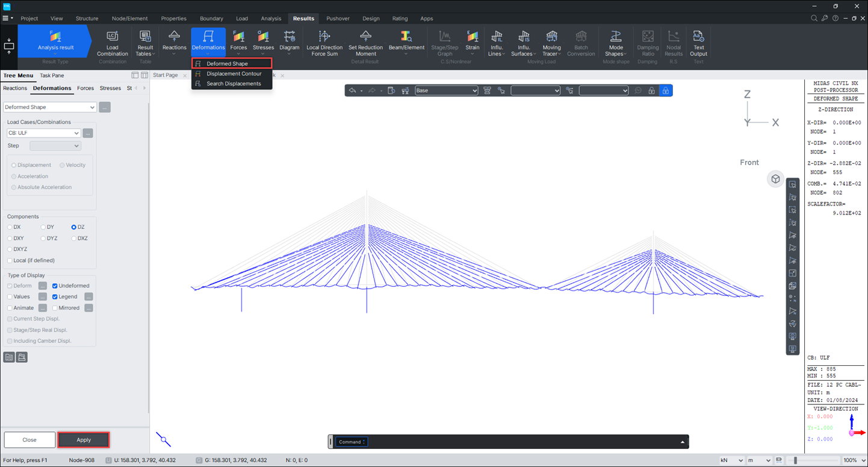Enable the Local (if defined) checkbox
Screen dimensions: 868x467
[10, 260]
